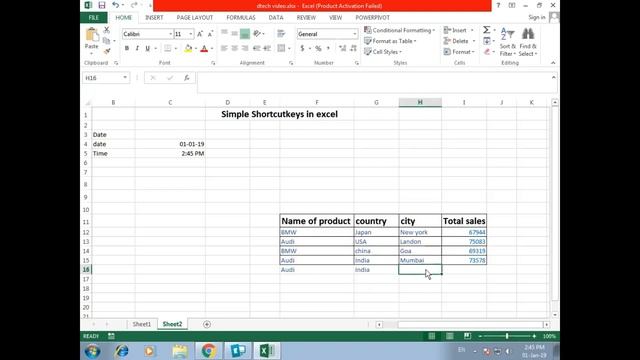The image size is (640, 360).
Task: Decrease font size
Action: click(210, 34)
